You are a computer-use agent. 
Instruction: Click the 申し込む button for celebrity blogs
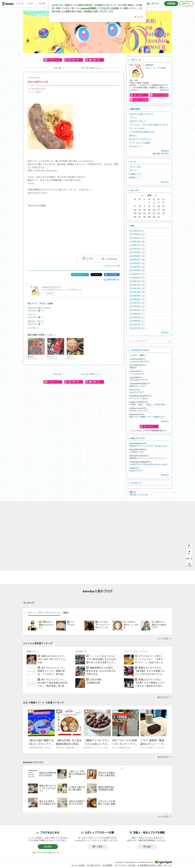tap(147, 846)
